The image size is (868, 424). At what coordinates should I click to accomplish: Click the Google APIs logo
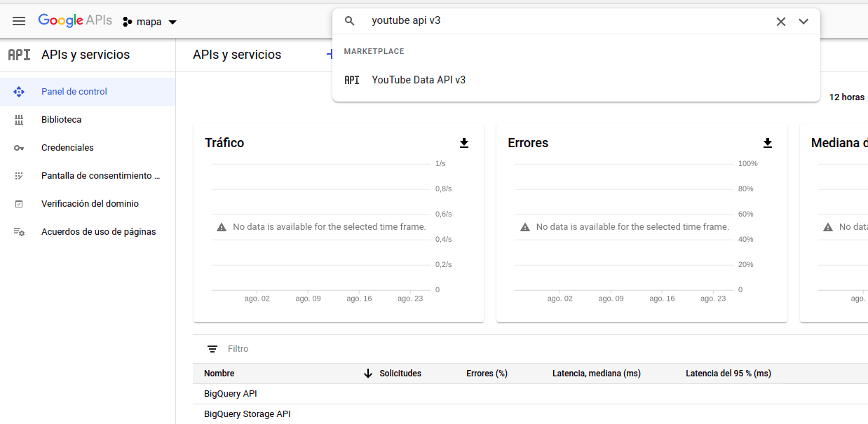(75, 21)
